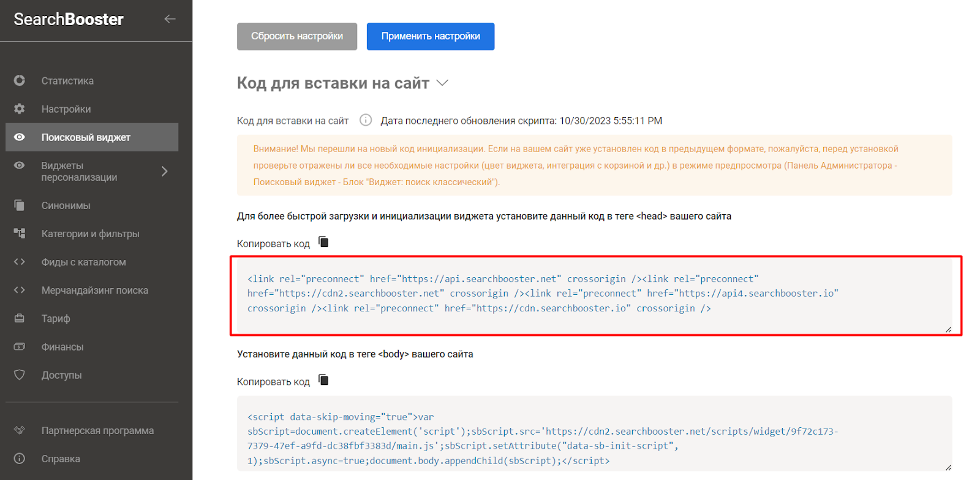The height and width of the screenshot is (480, 980).
Task: Select Поисковый виджет menu item
Action: click(92, 137)
